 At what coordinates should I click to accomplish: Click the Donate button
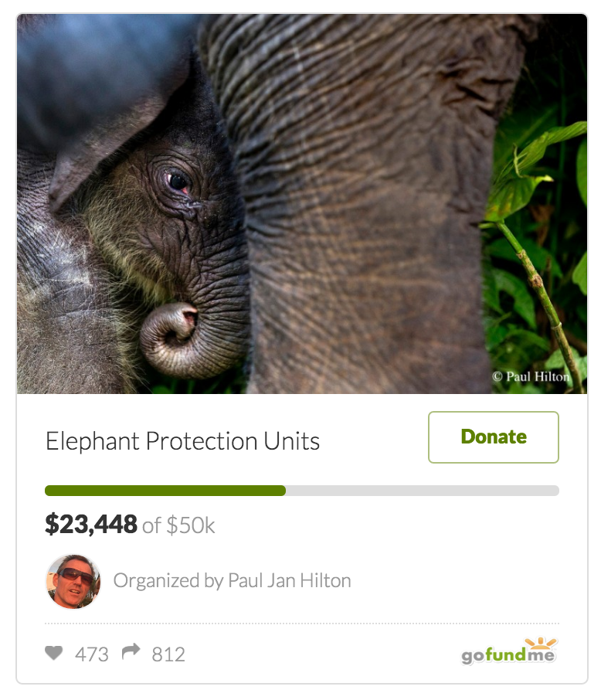coord(494,437)
